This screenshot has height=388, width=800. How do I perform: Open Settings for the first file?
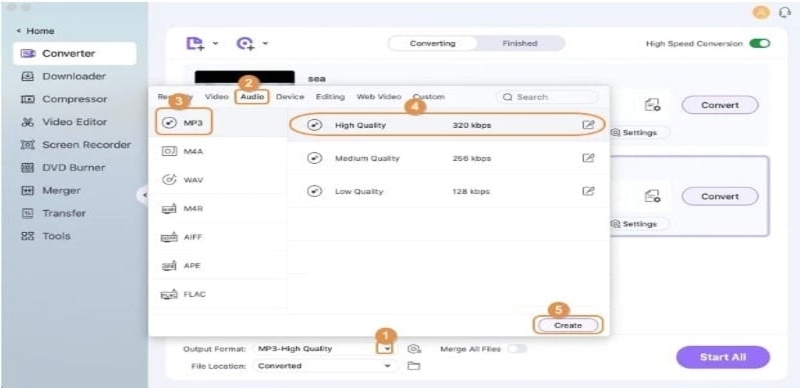tap(634, 133)
